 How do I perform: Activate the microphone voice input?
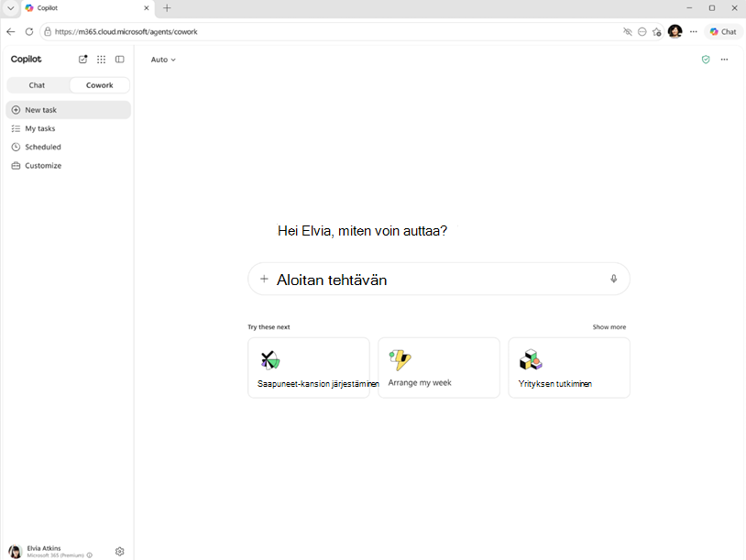[614, 279]
